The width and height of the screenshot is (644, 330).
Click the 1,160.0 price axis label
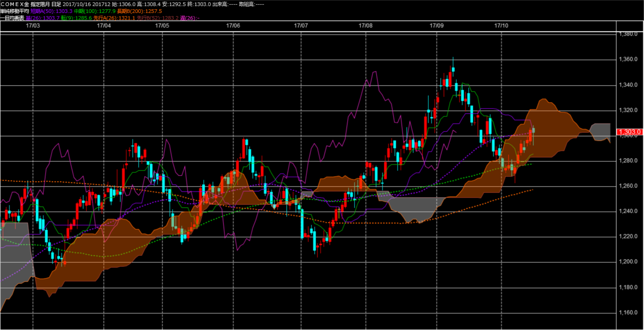tap(628, 313)
